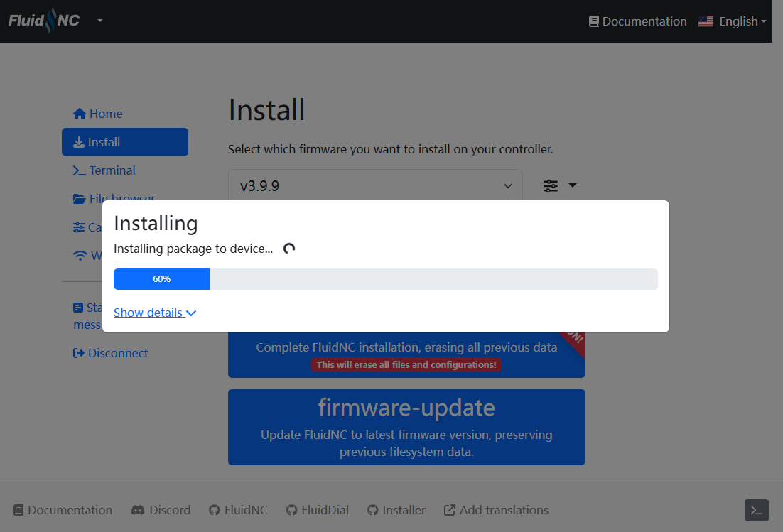This screenshot has width=783, height=532.
Task: Expand the chevron next to Show details
Action: click(191, 313)
